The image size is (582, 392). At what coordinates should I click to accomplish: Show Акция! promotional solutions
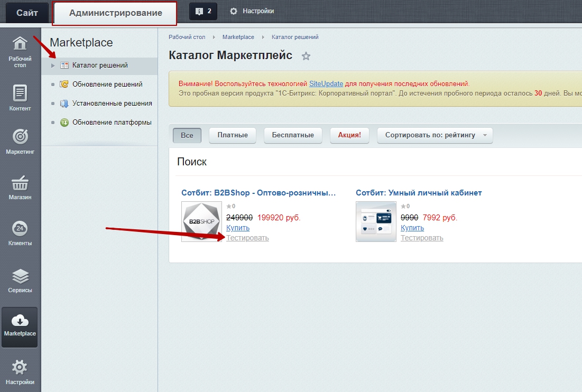(x=349, y=135)
